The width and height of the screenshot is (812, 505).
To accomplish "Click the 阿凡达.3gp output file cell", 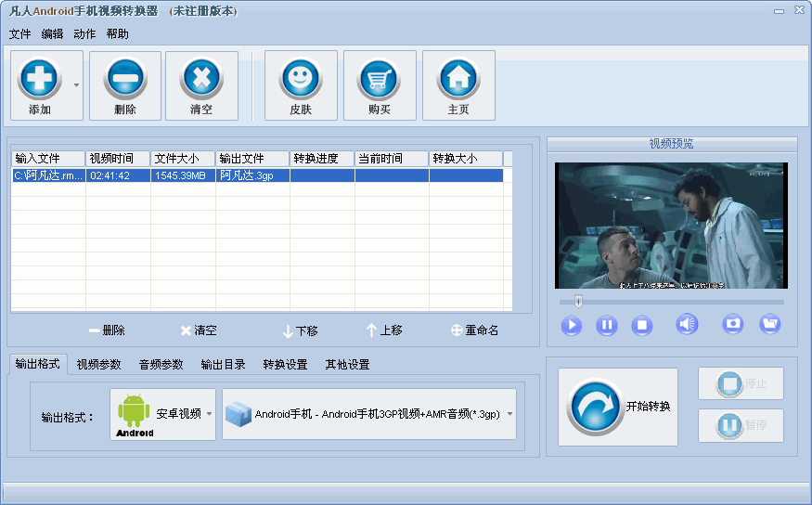I will (252, 175).
